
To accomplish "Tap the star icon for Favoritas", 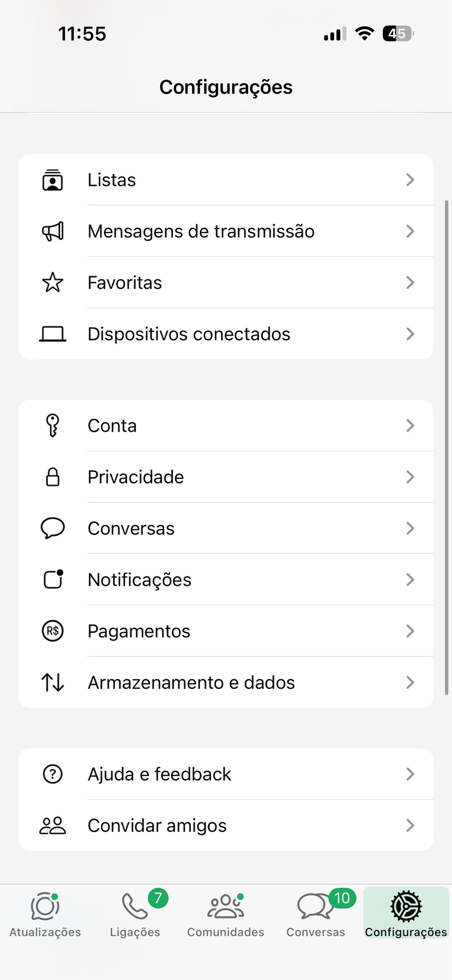I will pos(53,283).
